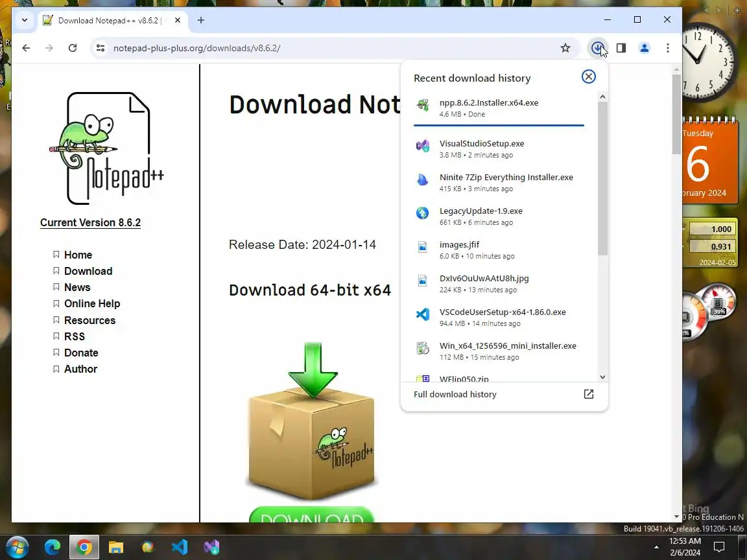This screenshot has width=747, height=560.
Task: Open the Chrome profile avatar
Action: tap(644, 47)
